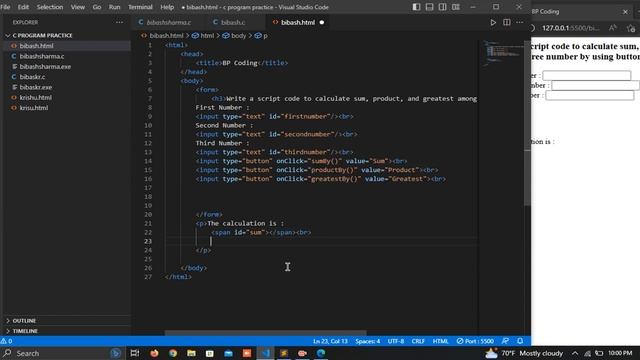
Task: Click Visual Studio Code taskbar icon
Action: coord(266,353)
